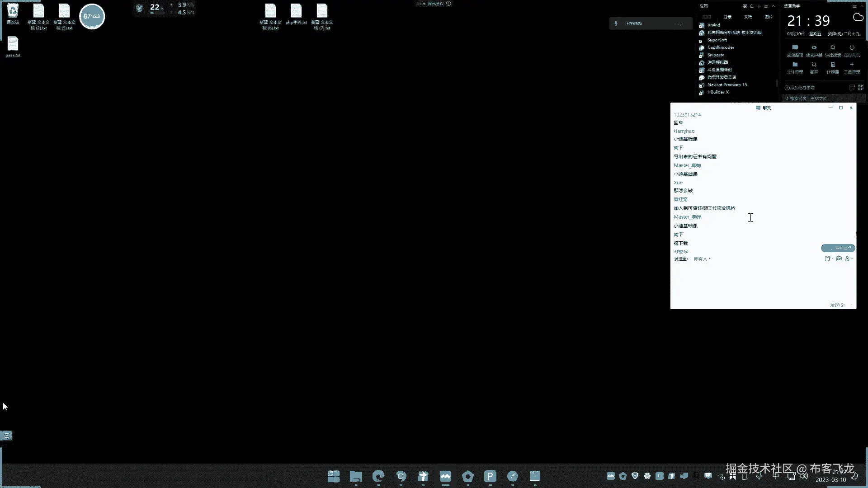The image size is (868, 488).
Task: Open red packet icon in chat toolbar
Action: [839, 258]
